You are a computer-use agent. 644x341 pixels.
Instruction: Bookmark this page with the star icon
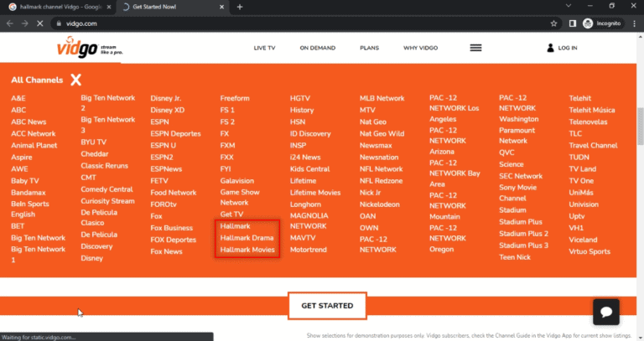pos(553,23)
